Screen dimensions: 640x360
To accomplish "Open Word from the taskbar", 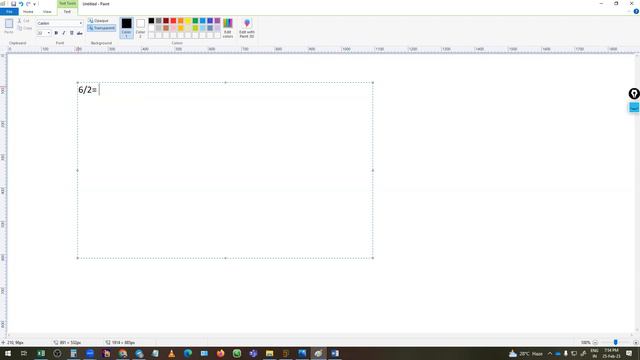I will coord(335,353).
